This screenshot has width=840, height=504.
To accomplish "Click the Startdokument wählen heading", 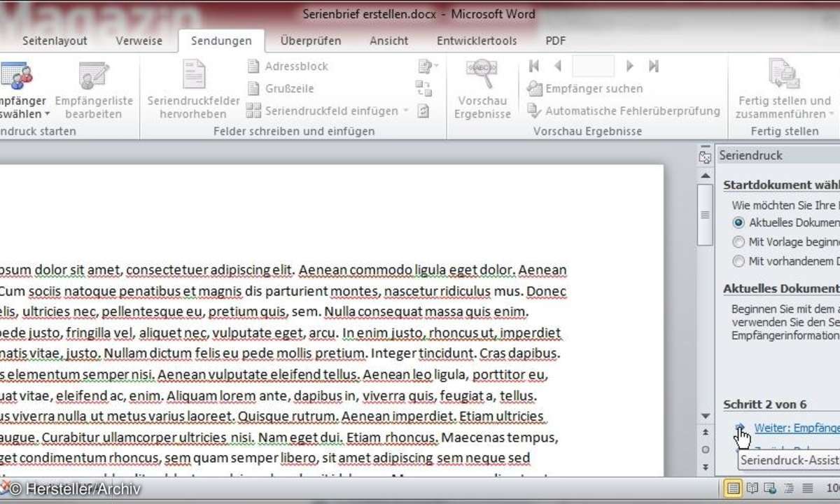I will click(x=781, y=185).
